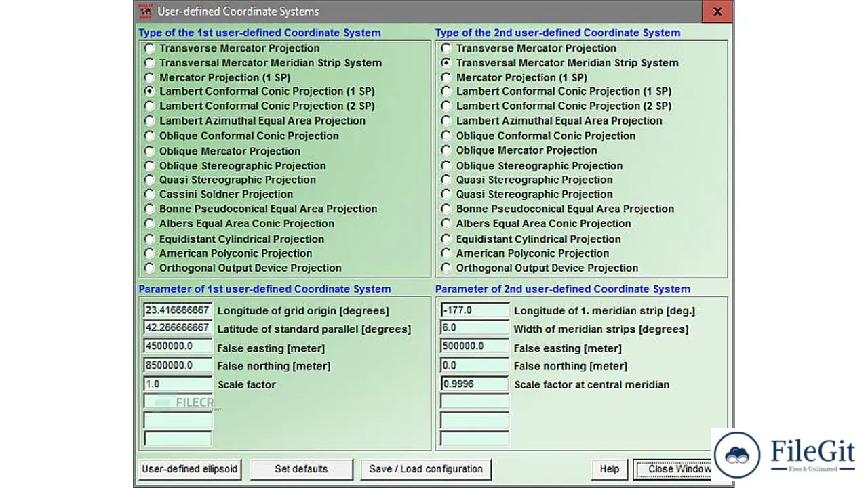Screen dimensions: 868x488
Task: Edit 2nd system False easting value 500000.0
Action: click(x=475, y=346)
